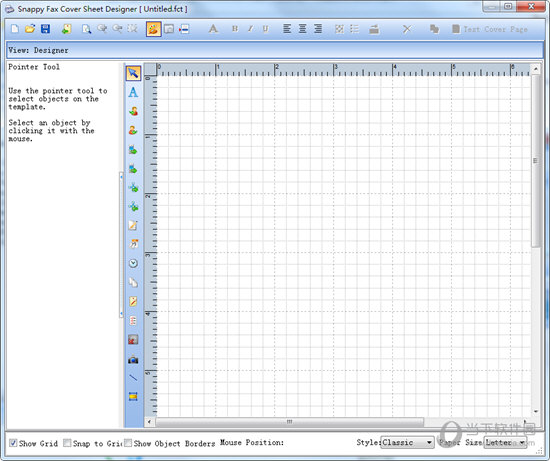This screenshot has height=461, width=550.
Task: Select the notepad with pencil memo tool
Action: click(133, 225)
